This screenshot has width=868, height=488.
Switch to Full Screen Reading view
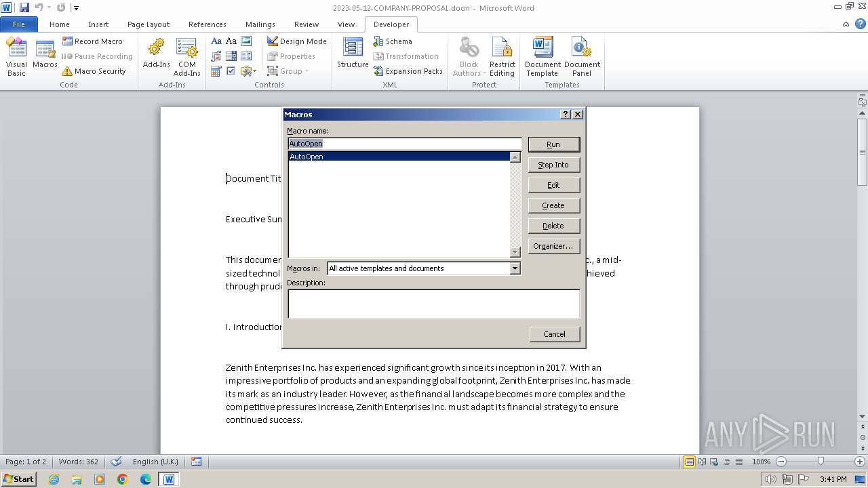pos(701,462)
